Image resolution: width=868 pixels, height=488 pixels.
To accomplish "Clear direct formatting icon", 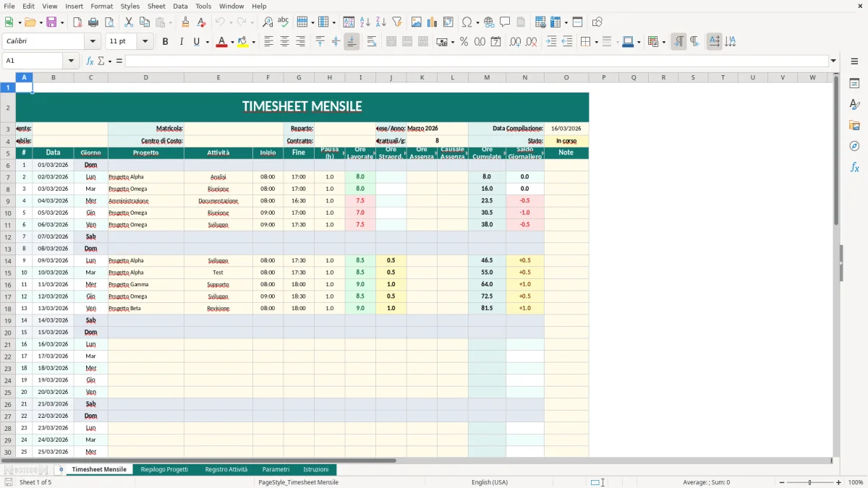I will point(202,22).
